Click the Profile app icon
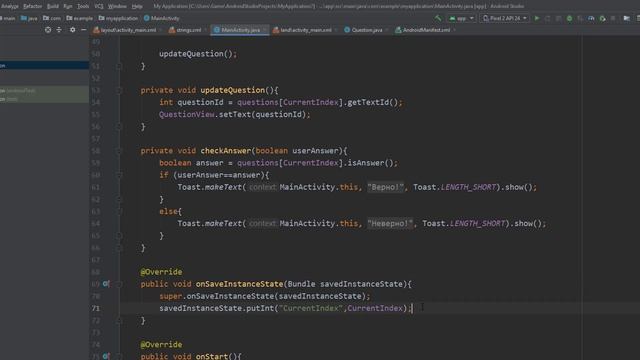The width and height of the screenshot is (640, 360). coord(591,18)
